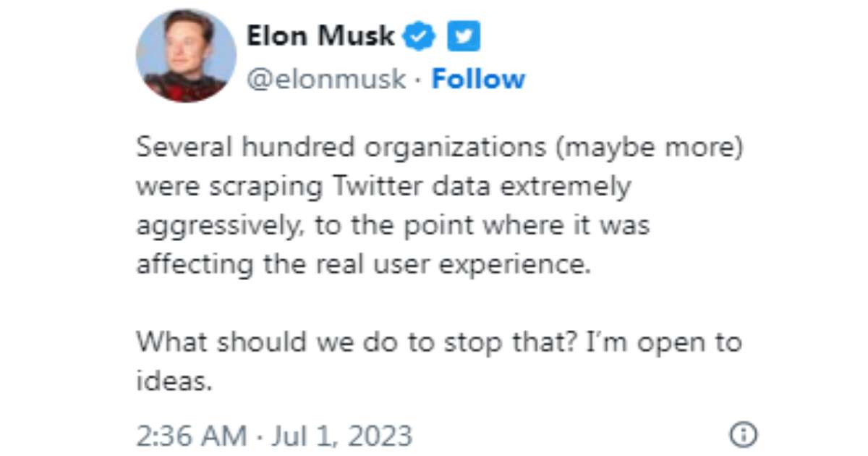Click the Twitter bird logo icon
Viewport: 868px width, 456px height.
(464, 36)
